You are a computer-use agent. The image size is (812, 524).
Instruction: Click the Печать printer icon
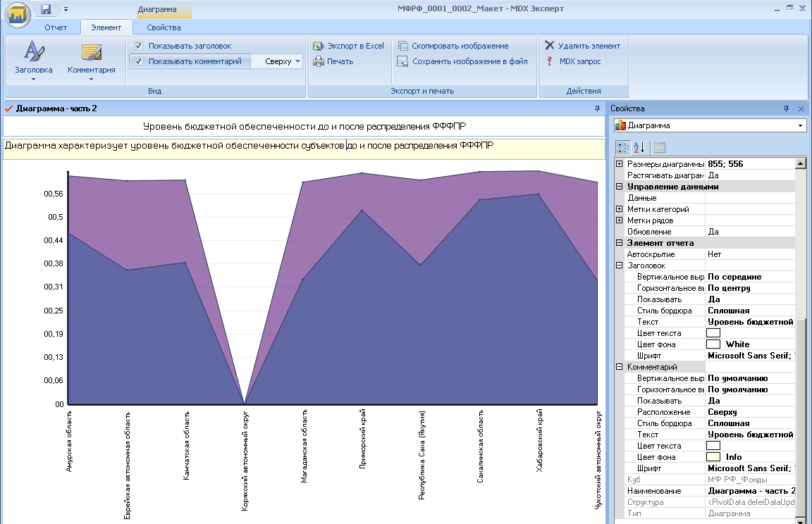coord(318,61)
